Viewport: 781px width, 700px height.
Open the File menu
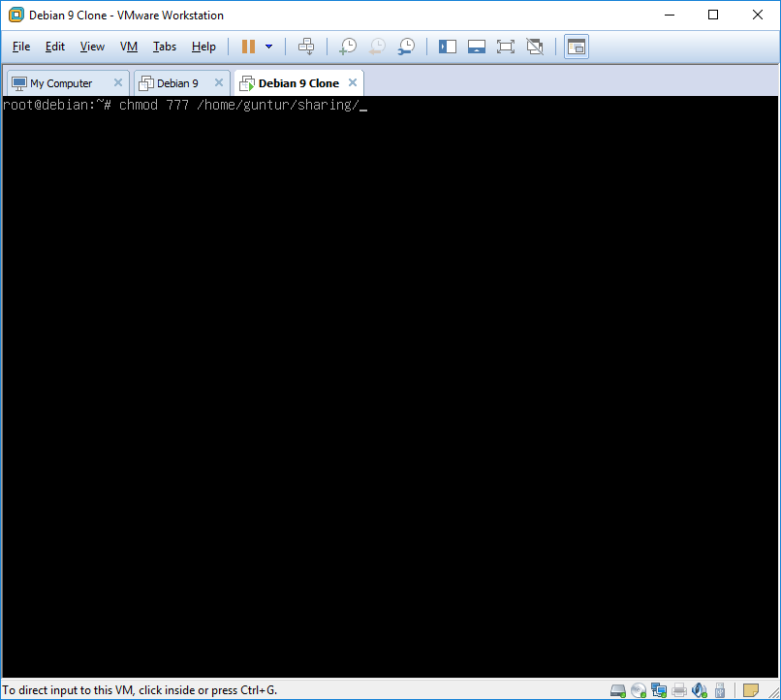[21, 47]
